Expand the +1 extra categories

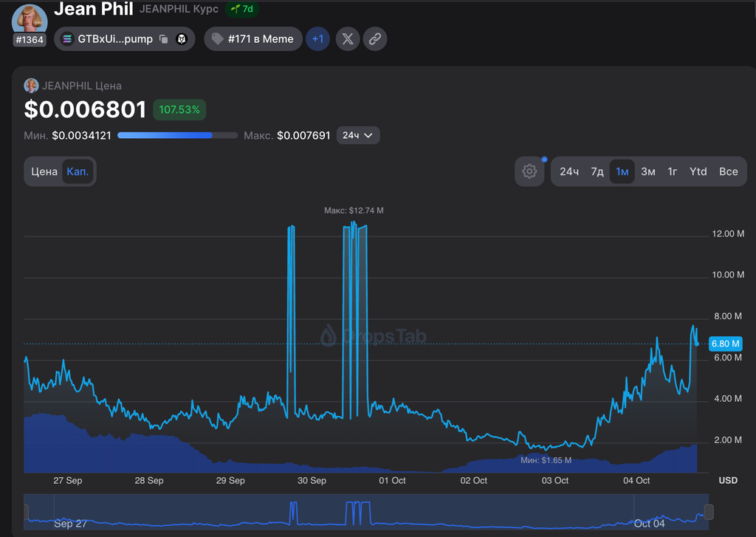pos(317,39)
